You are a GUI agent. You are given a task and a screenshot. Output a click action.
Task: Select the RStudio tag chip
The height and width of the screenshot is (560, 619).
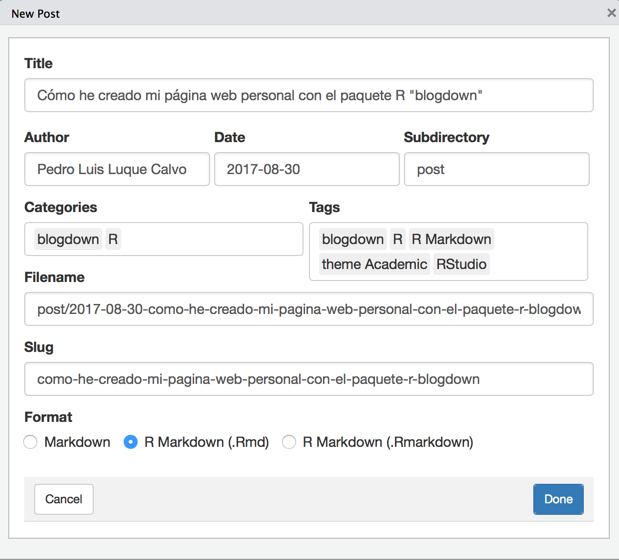click(461, 264)
